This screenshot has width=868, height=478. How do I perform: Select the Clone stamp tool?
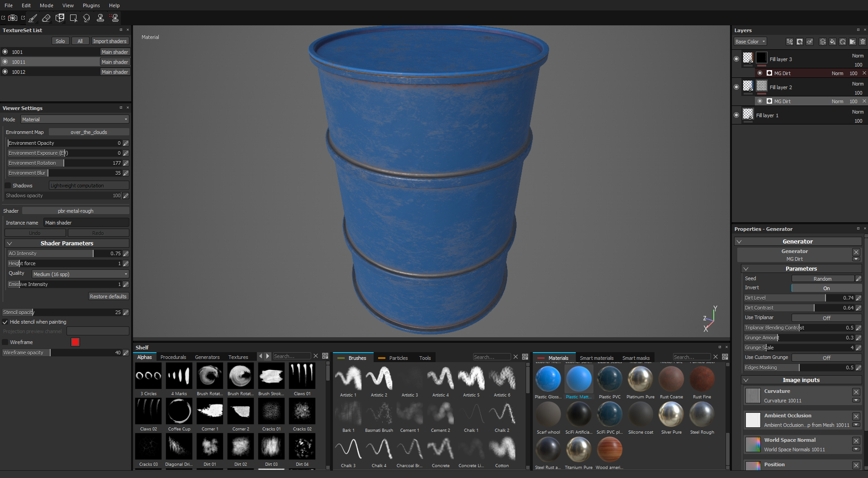pyautogui.click(x=100, y=18)
